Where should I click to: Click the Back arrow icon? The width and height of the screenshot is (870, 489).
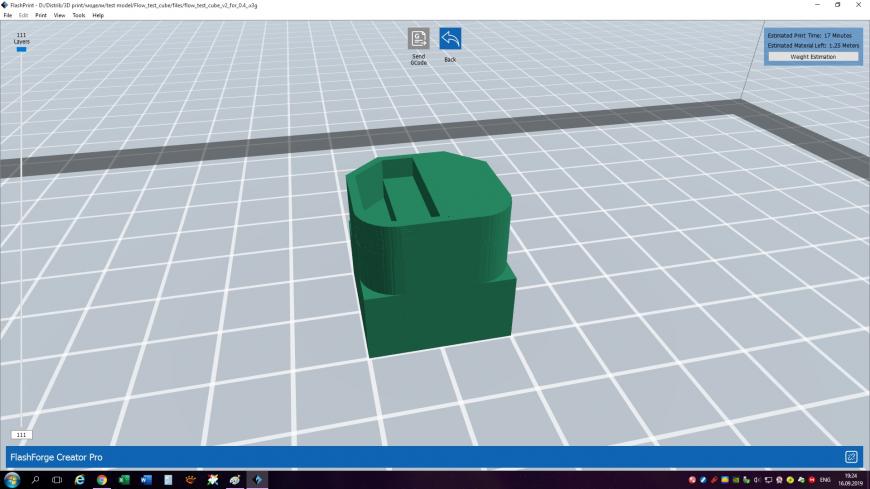(450, 39)
